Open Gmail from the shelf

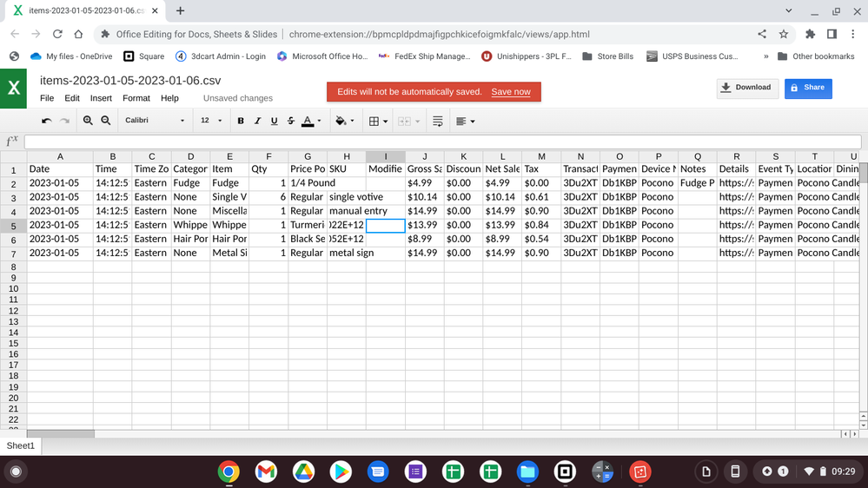[x=266, y=472]
